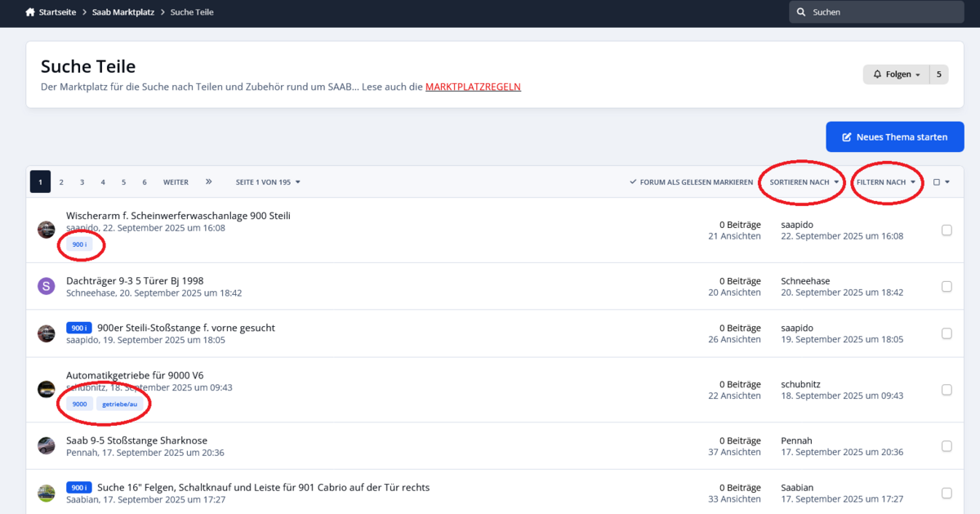Open the select-all checkbox dropdown in toolbar
Image resolution: width=980 pixels, height=514 pixels.
click(x=942, y=182)
